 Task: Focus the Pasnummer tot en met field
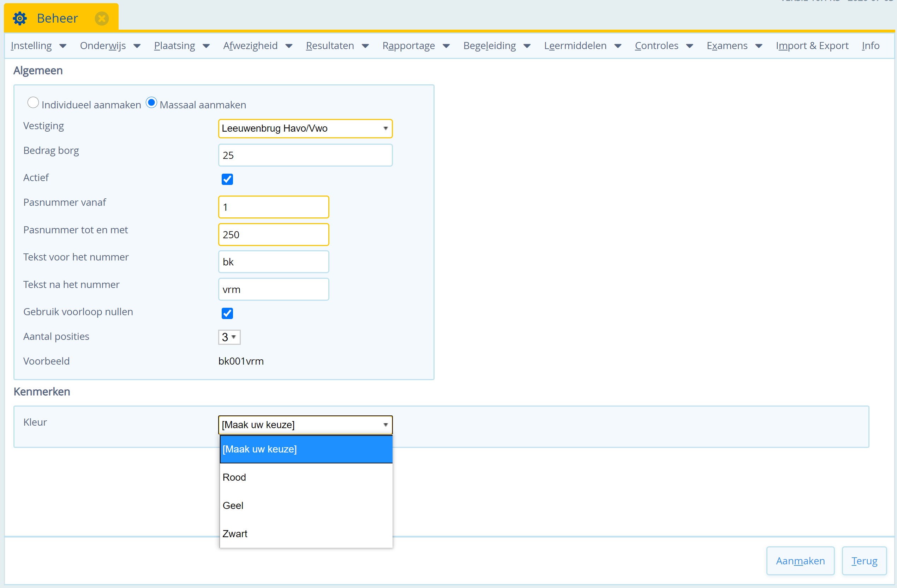tap(274, 234)
